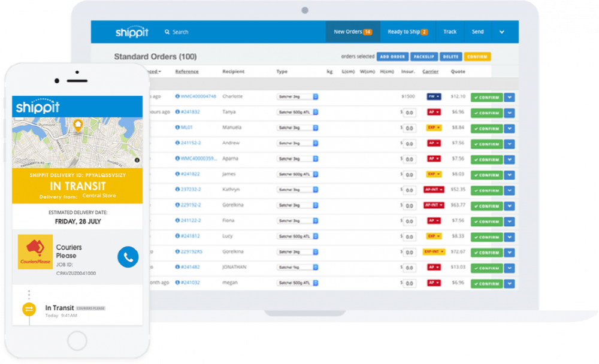Expand the arrow beside Tanya's Confirm button
Viewport: 599px width, 364px height.
click(509, 113)
